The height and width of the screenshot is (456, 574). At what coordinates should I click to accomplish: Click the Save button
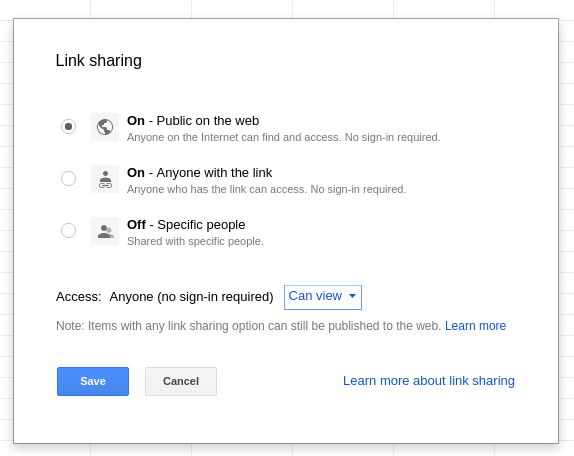click(x=93, y=381)
